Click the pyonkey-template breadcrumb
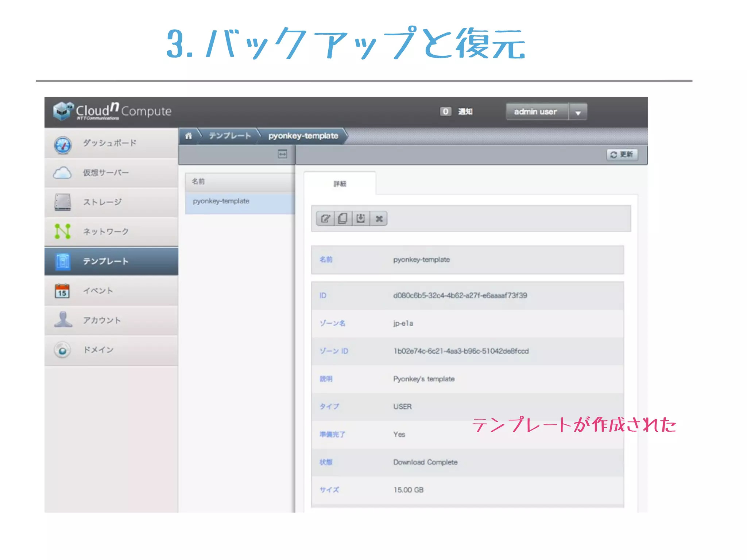The width and height of the screenshot is (747, 560). pyautogui.click(x=303, y=136)
